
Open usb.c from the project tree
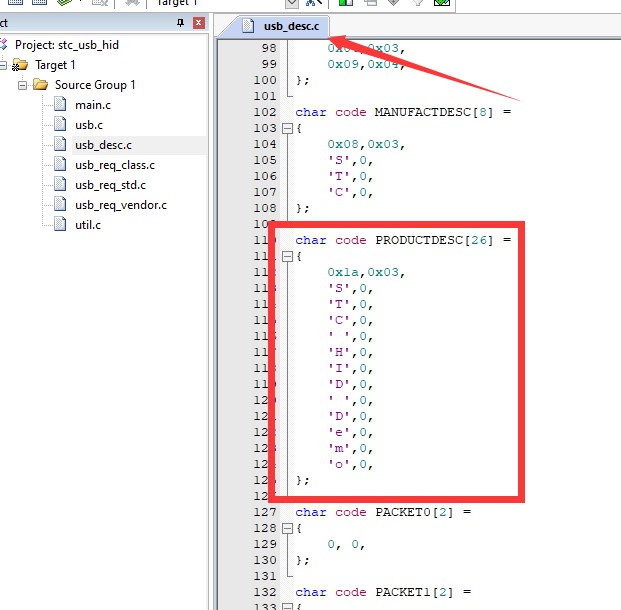tap(89, 125)
